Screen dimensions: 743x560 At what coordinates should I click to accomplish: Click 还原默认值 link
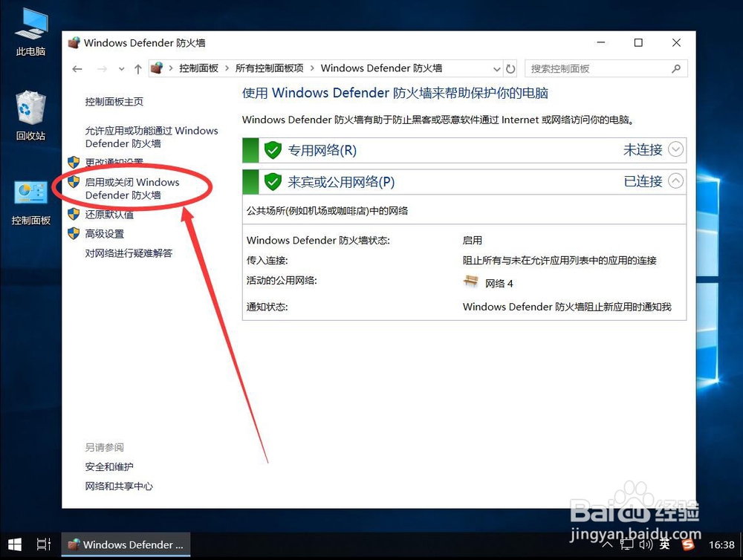coord(109,215)
